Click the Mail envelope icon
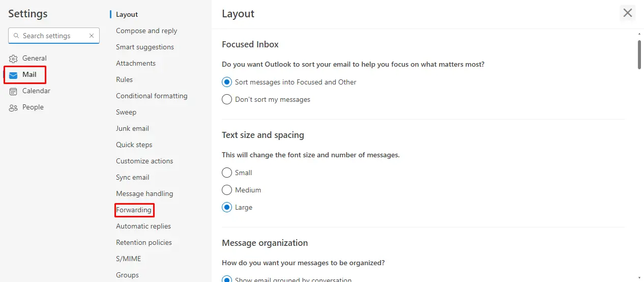The height and width of the screenshot is (282, 644). pyautogui.click(x=13, y=75)
